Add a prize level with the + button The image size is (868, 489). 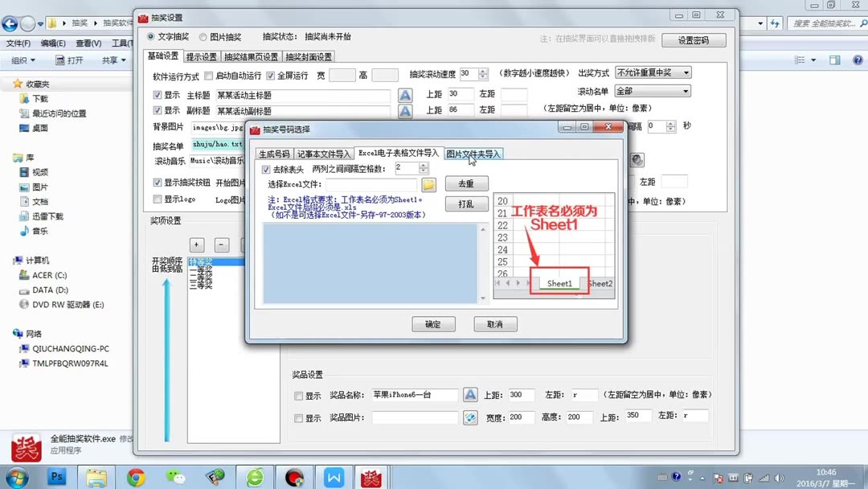pyautogui.click(x=196, y=244)
